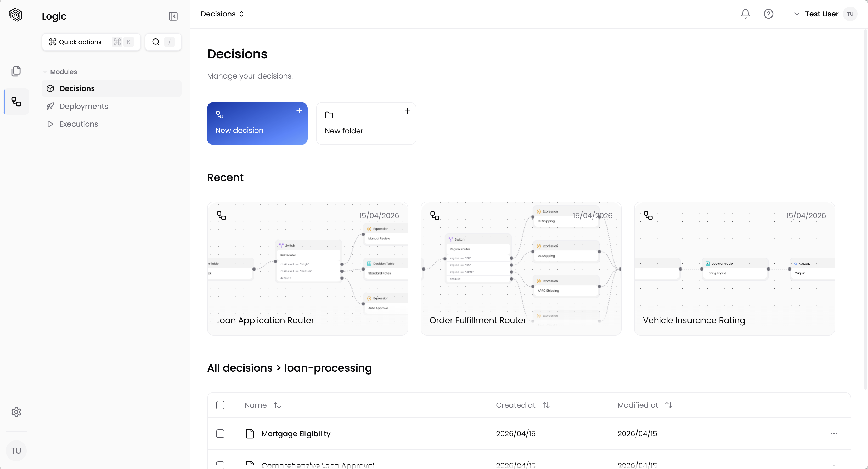This screenshot has width=868, height=469.
Task: Open three-dot menu for Mortgage Eligibility
Action: (834, 434)
